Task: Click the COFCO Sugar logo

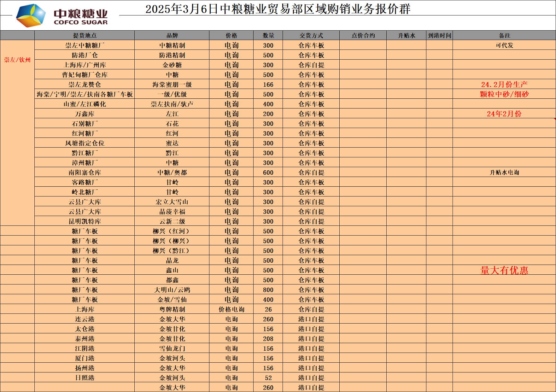Action: pyautogui.click(x=62, y=16)
